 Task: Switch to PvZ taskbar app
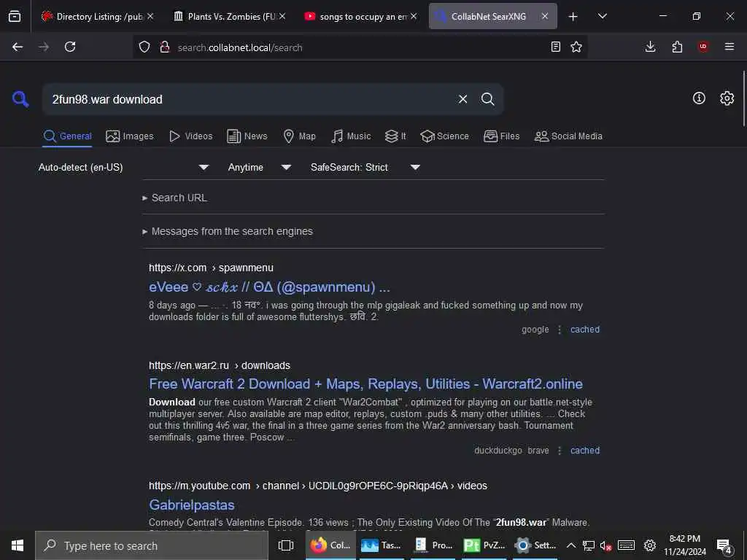[x=484, y=545]
